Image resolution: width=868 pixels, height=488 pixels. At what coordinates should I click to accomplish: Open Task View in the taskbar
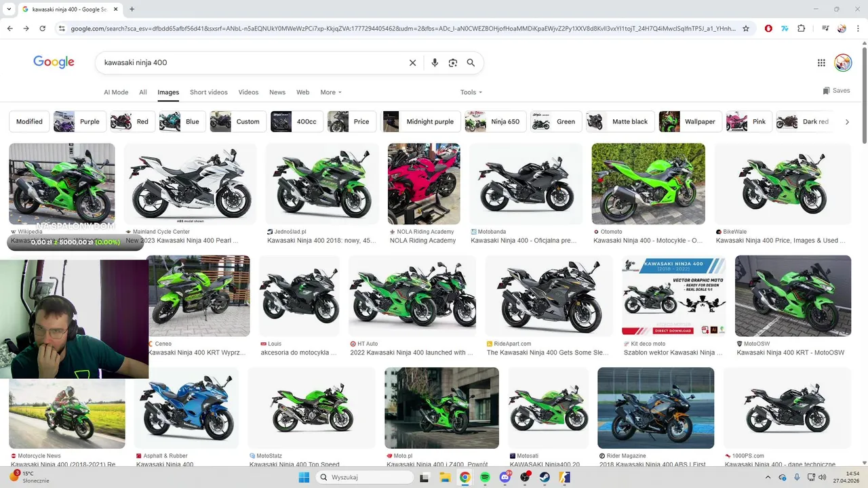point(425,477)
